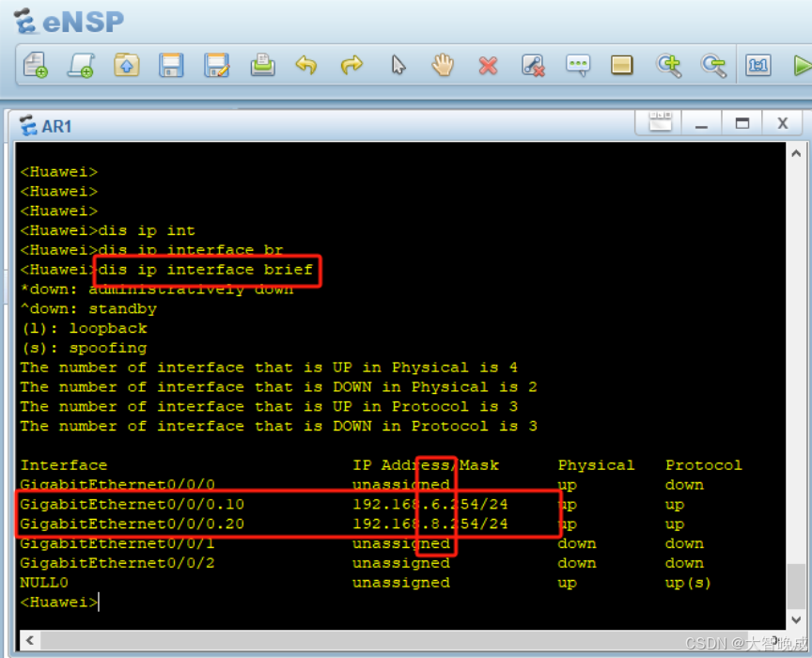Undo the last action
The height and width of the screenshot is (658, 812).
click(x=306, y=65)
